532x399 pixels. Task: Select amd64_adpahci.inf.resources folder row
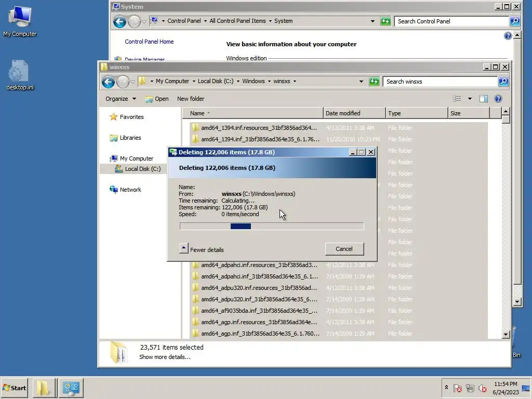tap(339, 265)
